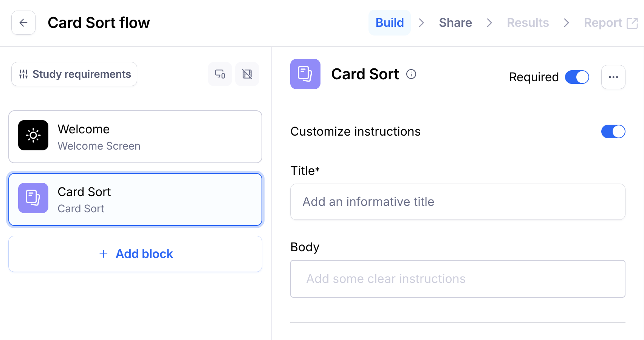Open Study requirements settings
This screenshot has width=644, height=340.
click(74, 74)
